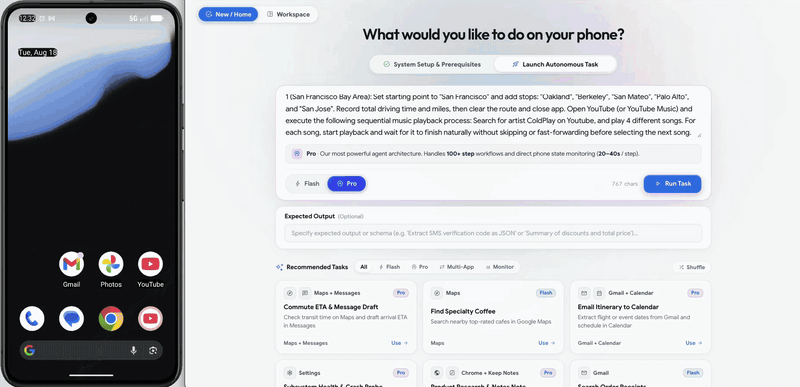The width and height of the screenshot is (800, 387).
Task: Click compass icon on Find Specialty Coffee card
Action: 437,293
